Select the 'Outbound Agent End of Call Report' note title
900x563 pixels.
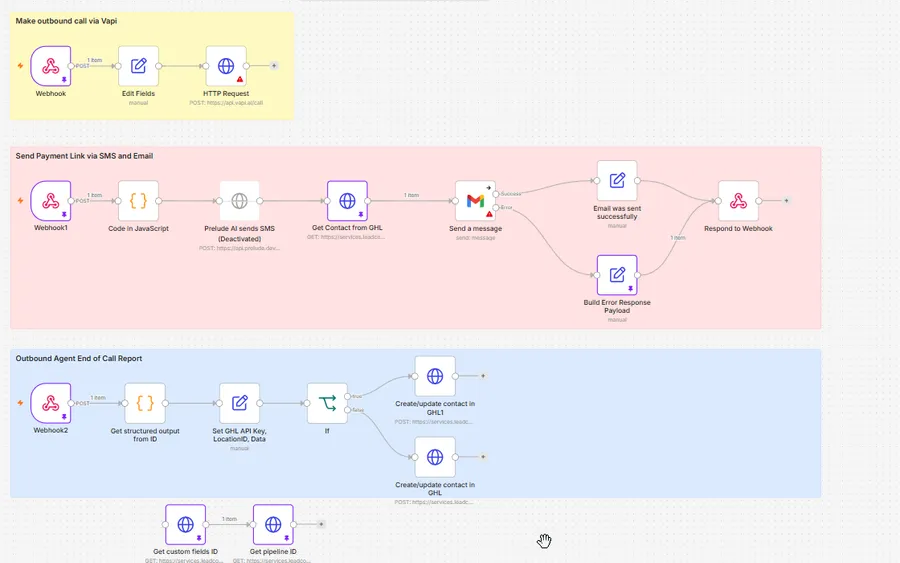coord(79,359)
